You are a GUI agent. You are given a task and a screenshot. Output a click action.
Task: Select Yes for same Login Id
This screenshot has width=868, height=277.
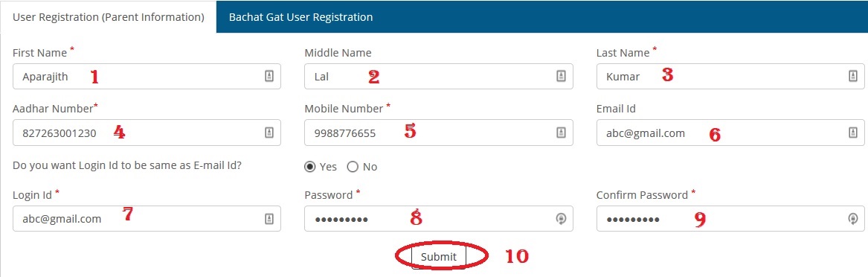tap(311, 167)
